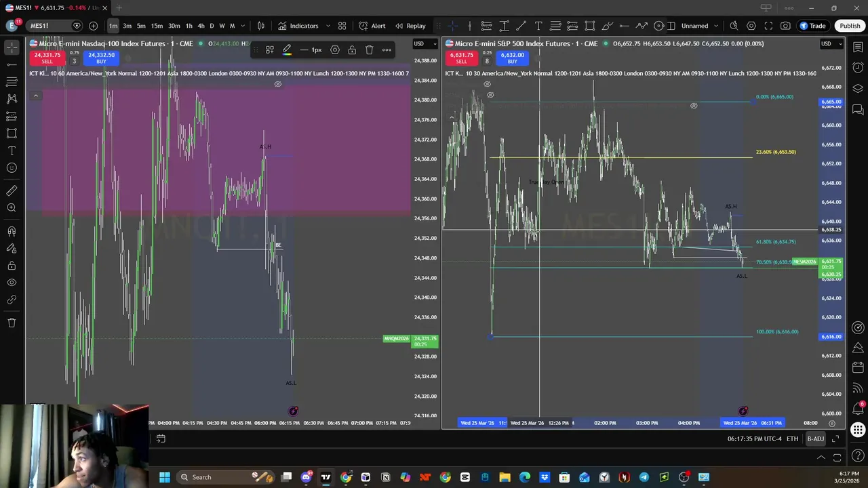
Task: Toggle stay in drawing mode
Action: (x=12, y=248)
